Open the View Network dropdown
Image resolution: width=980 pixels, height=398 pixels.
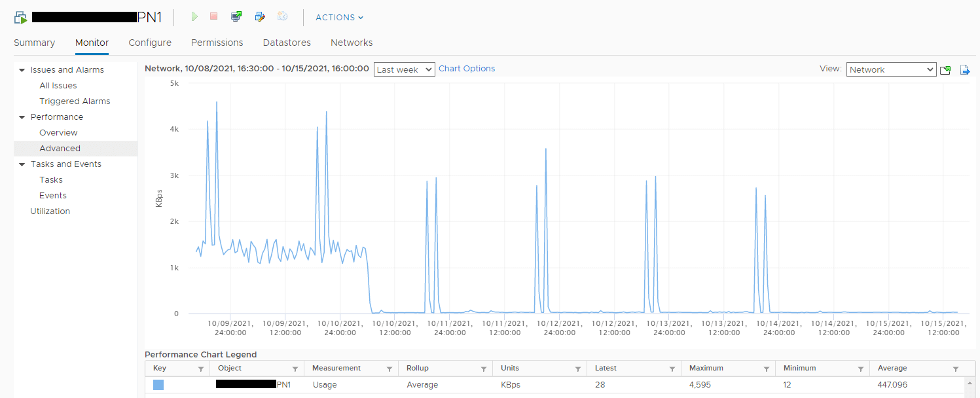tap(891, 69)
